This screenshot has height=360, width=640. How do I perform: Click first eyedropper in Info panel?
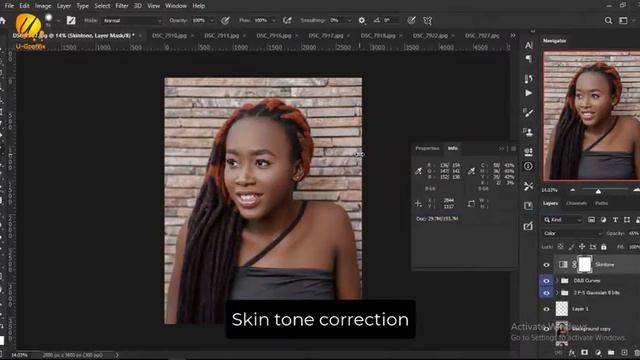[418, 171]
